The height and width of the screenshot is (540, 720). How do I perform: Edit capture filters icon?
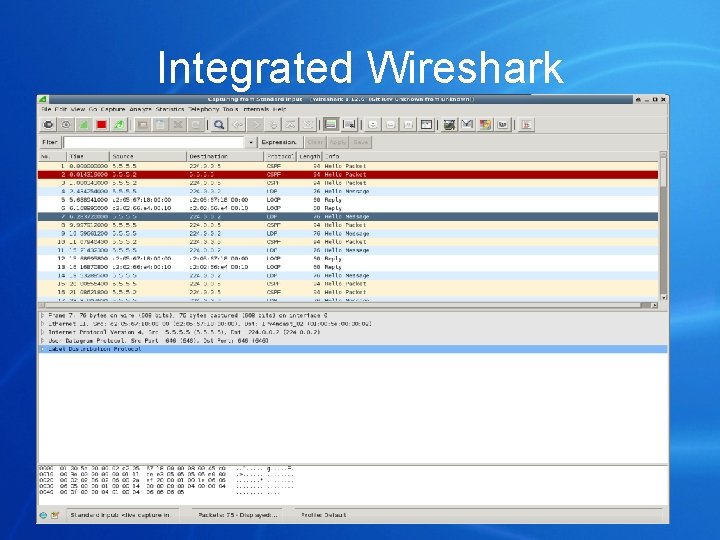449,124
